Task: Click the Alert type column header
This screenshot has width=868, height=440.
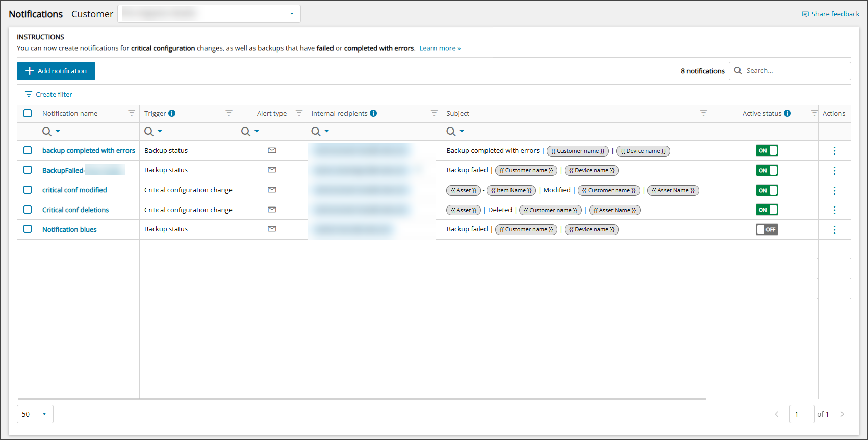Action: 272,113
